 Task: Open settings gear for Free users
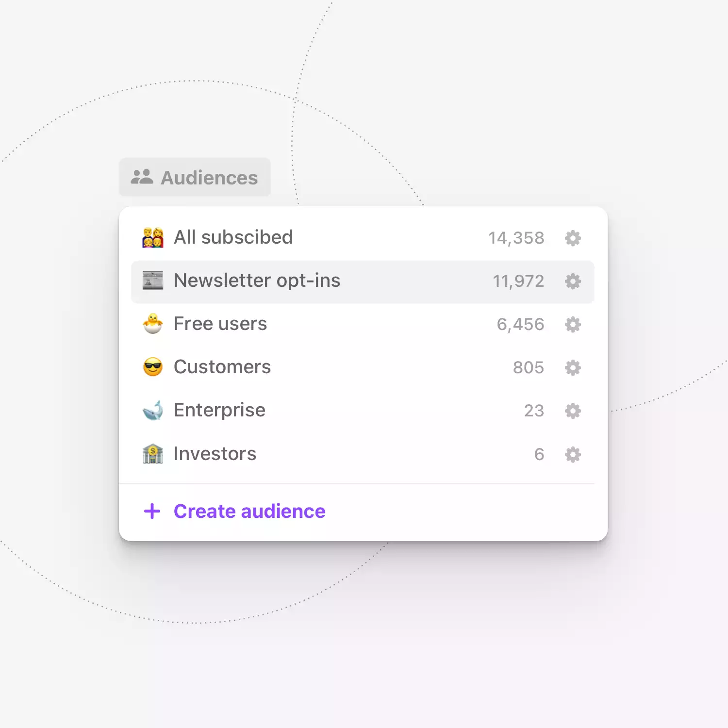click(x=573, y=324)
